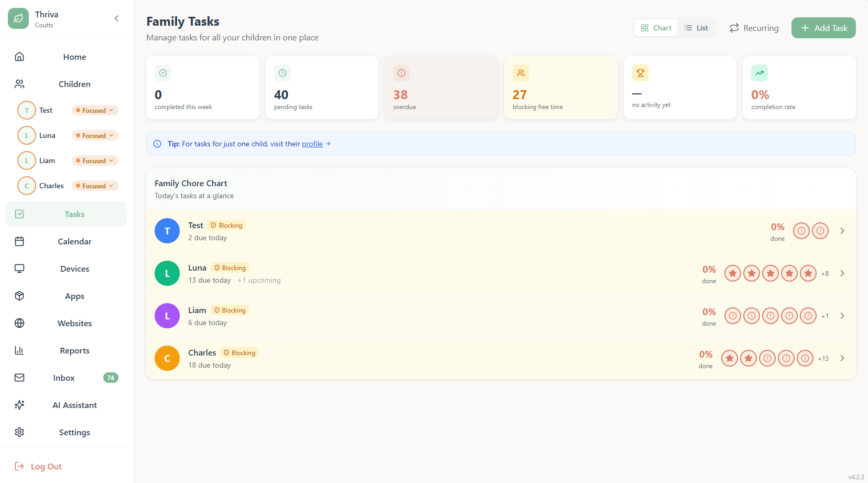The image size is (868, 483).
Task: Switch to Chart view
Action: pyautogui.click(x=656, y=28)
